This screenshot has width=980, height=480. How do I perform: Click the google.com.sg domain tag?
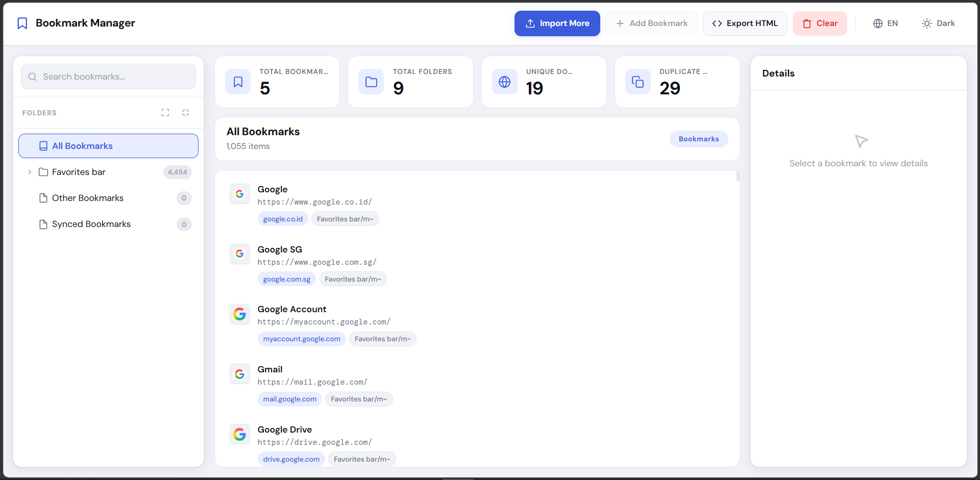coord(287,280)
